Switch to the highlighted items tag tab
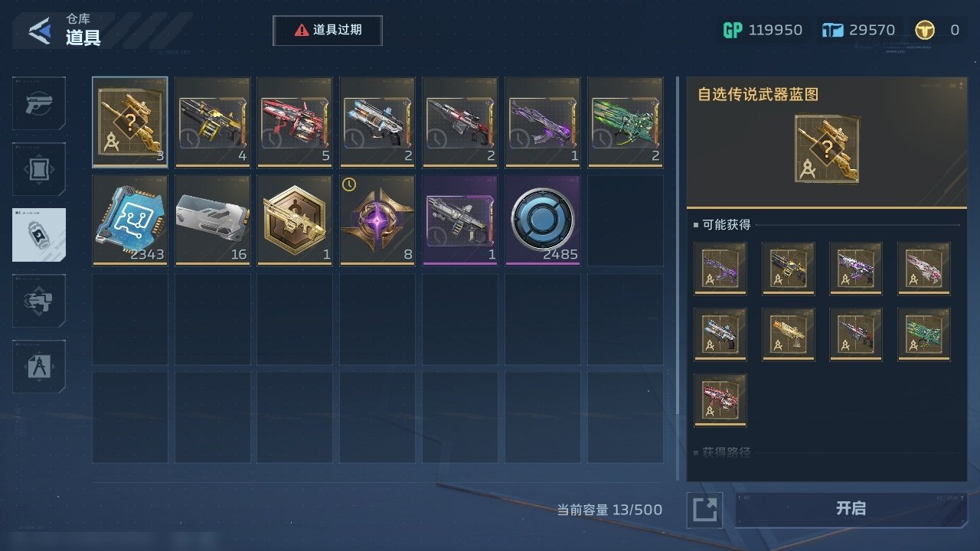 [x=39, y=235]
